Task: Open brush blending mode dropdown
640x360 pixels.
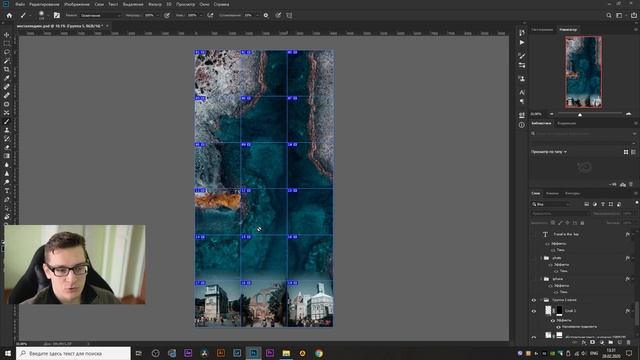Action: pyautogui.click(x=100, y=15)
